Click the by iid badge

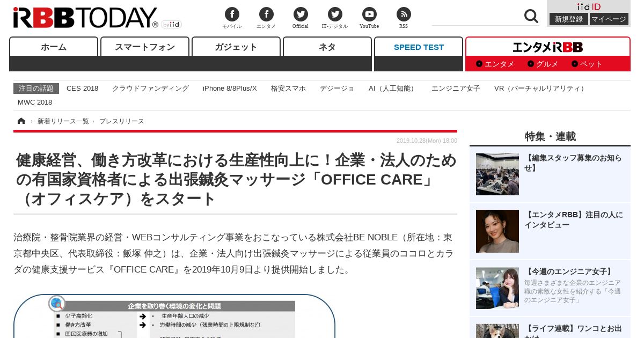(x=171, y=24)
